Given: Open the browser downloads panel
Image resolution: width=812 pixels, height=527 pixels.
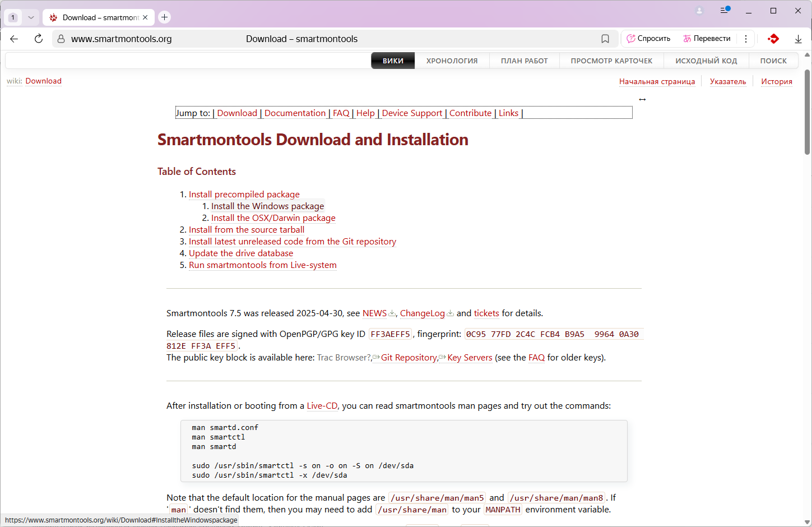Looking at the screenshot, I should [798, 39].
